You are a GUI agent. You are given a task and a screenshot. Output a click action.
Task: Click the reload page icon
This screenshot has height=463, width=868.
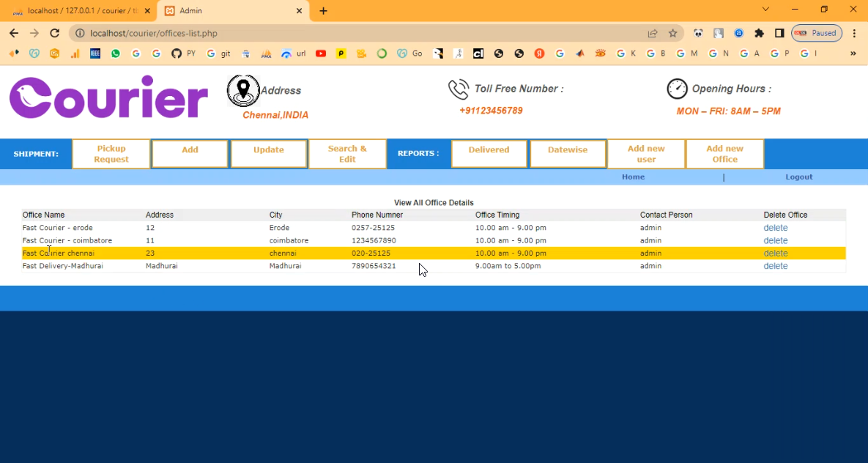pyautogui.click(x=54, y=33)
